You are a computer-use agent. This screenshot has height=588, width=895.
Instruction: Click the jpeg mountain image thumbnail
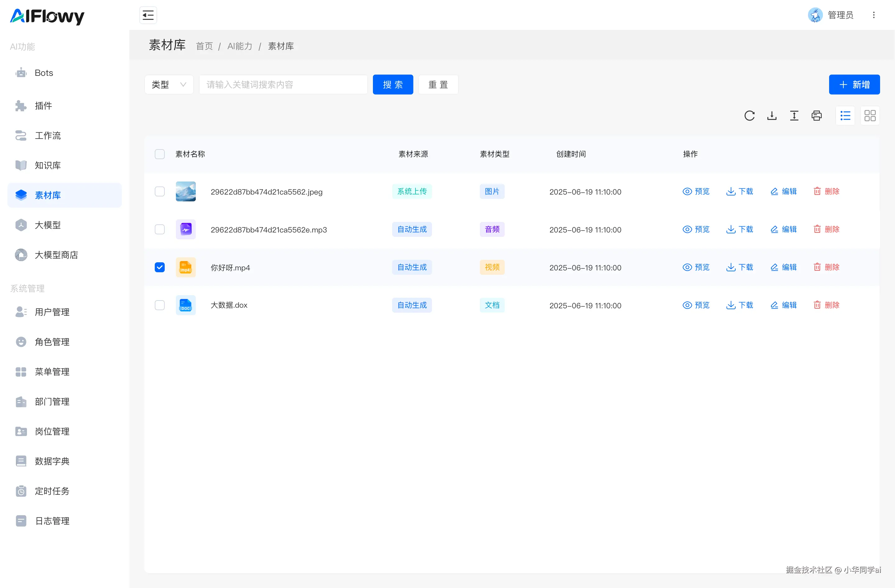coord(186,192)
